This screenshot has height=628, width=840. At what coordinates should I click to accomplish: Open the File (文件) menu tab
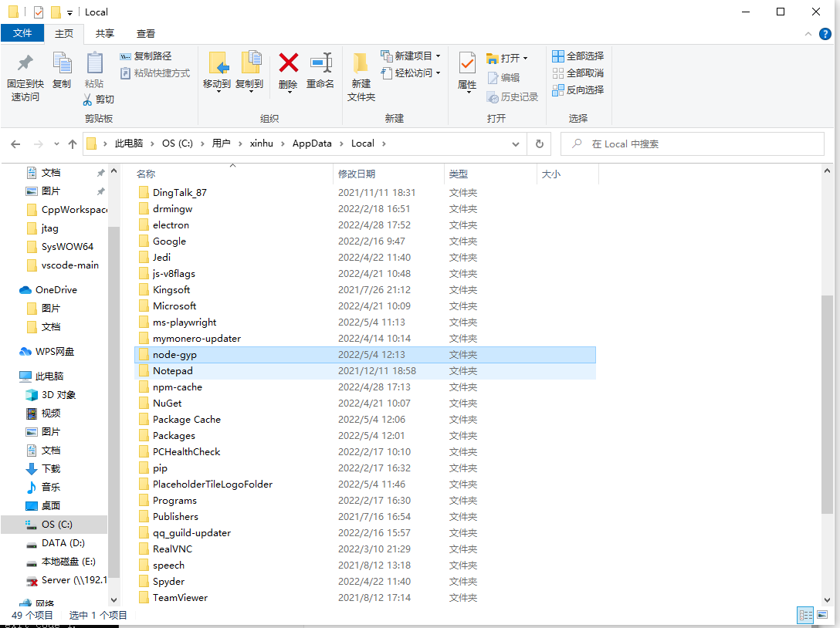pos(22,34)
